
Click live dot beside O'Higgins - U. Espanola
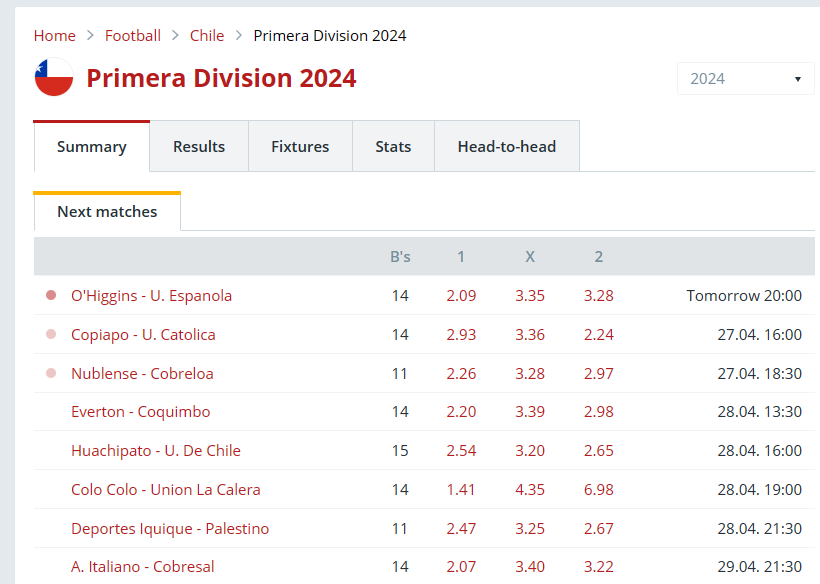coord(51,295)
